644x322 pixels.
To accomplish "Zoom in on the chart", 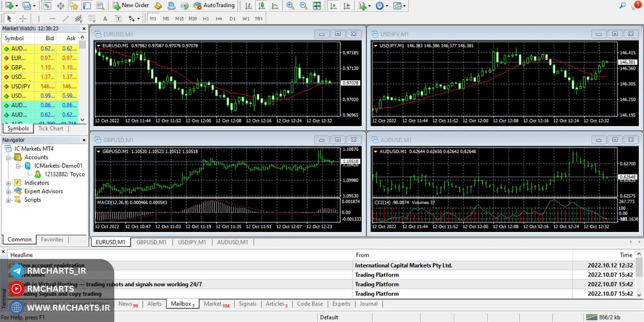I will [x=290, y=6].
